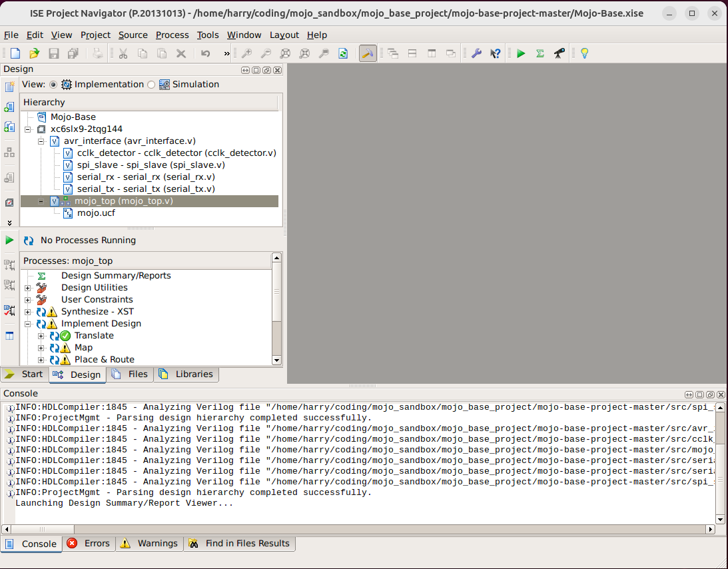Open the Warnings tab
728x569 pixels.
pyautogui.click(x=149, y=544)
